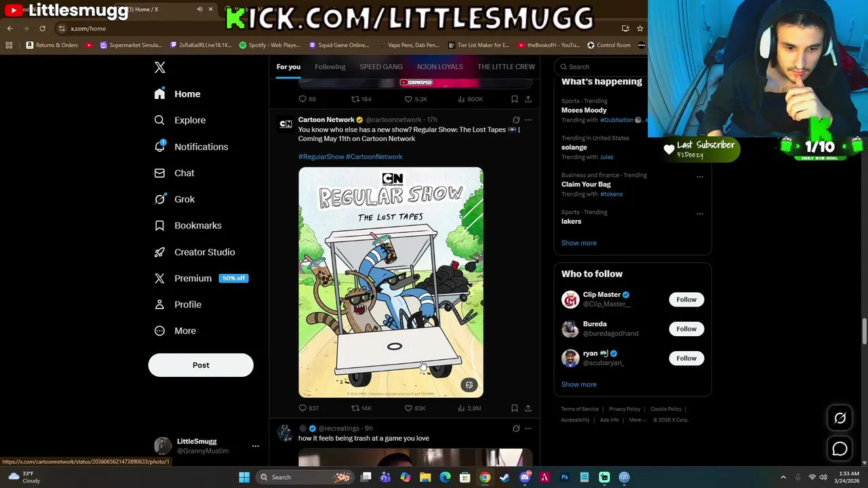Image resolution: width=868 pixels, height=488 pixels.
Task: Open Chat from the sidebar
Action: 174,173
